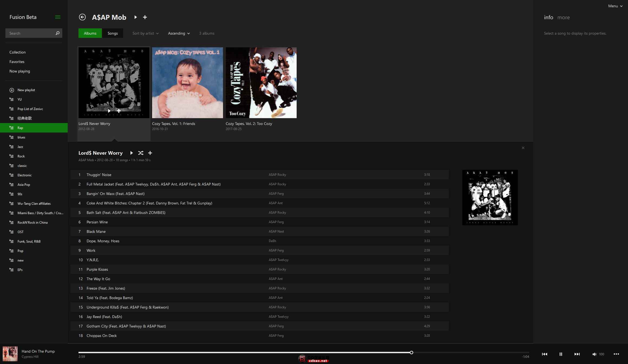Open the 经典老歌 playlist
The width and height of the screenshot is (628, 364).
click(x=34, y=118)
